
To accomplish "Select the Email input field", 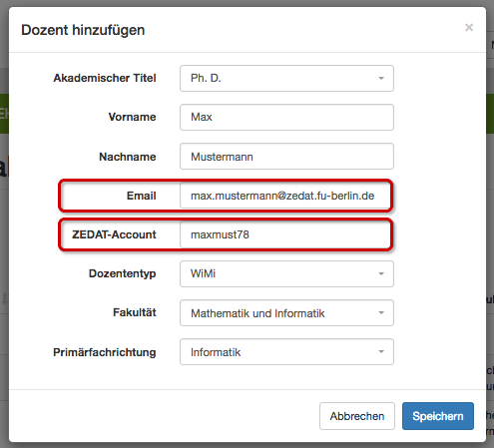I will pyautogui.click(x=285, y=196).
